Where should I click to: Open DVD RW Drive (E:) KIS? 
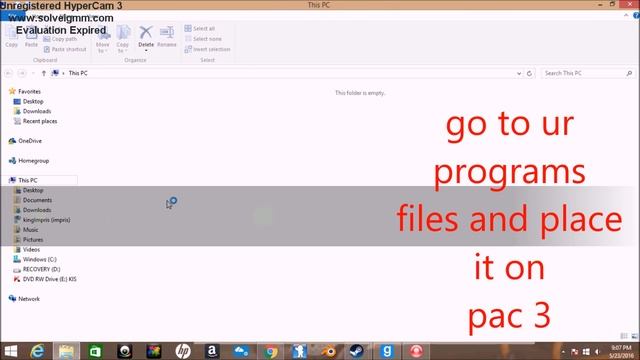click(45, 279)
